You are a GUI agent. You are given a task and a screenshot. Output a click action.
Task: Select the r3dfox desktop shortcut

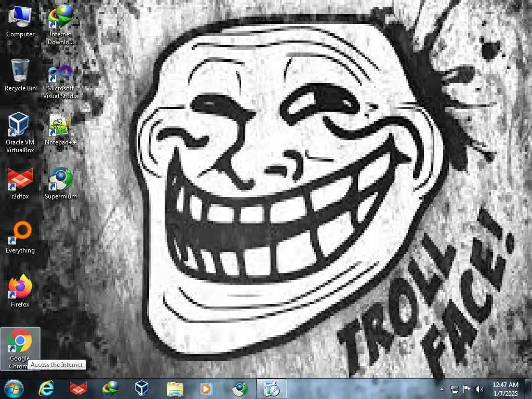point(20,183)
